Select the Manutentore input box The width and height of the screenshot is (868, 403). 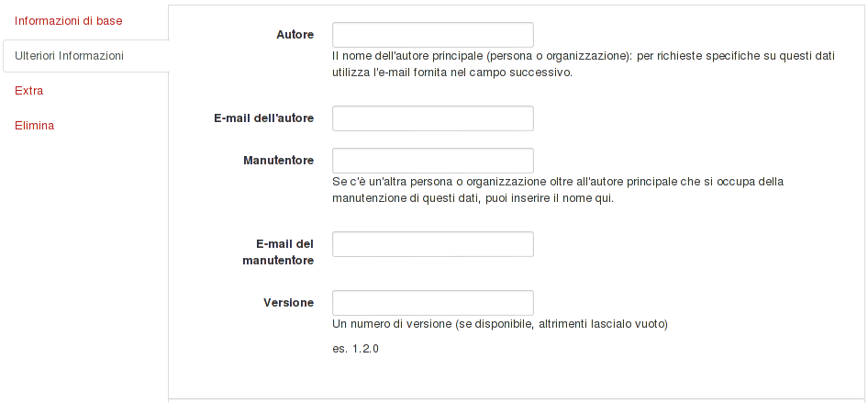point(433,161)
